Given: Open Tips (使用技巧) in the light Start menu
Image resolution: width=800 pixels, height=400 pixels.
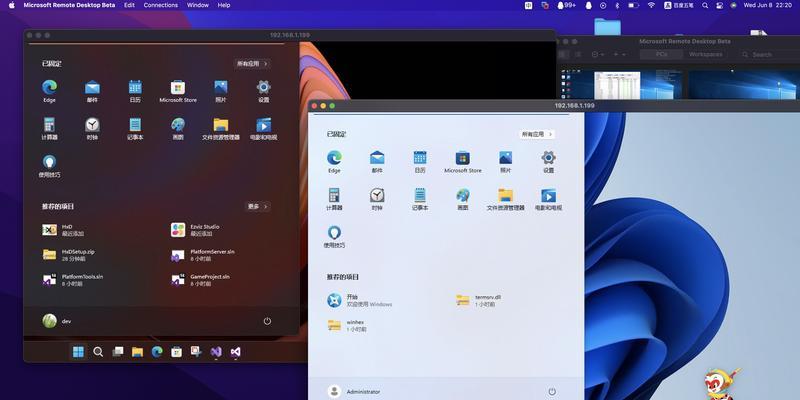Looking at the screenshot, I should 334,236.
